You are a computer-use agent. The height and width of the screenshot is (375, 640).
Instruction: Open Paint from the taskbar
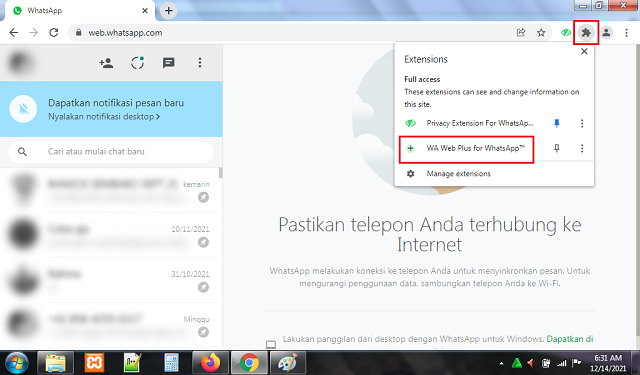(288, 363)
